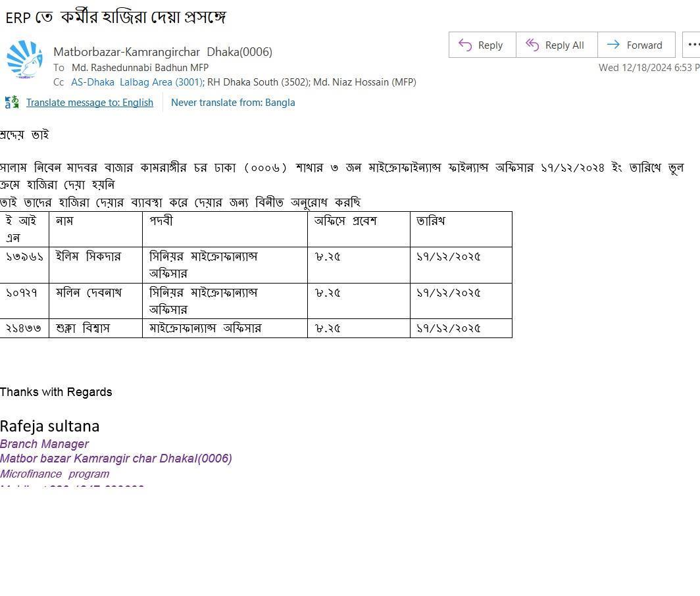The image size is (700, 596).
Task: Click the sender's profile avatar logo
Action: coord(24,59)
